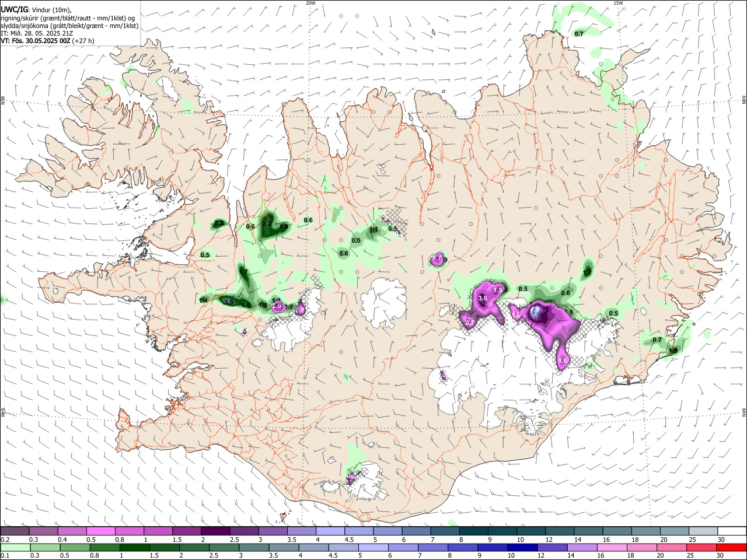The image size is (747, 560).
Task: Click the bright red swatch labeled 30
Action: 732,547
